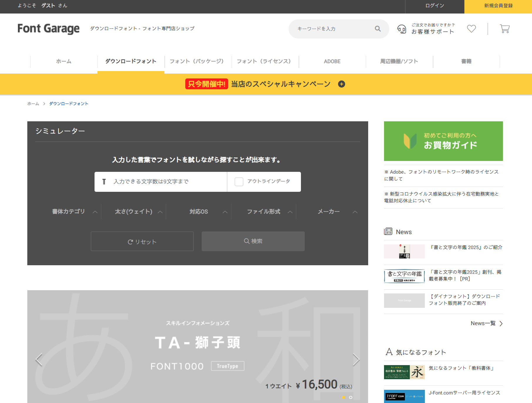Select the second carousel indicator dot
532x403 pixels.
pyautogui.click(x=351, y=397)
